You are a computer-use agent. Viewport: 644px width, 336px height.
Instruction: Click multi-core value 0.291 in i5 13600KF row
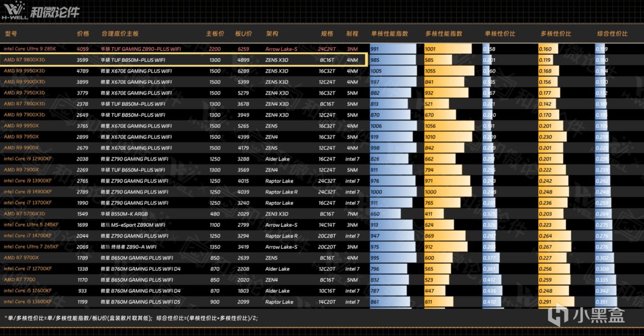click(x=545, y=302)
